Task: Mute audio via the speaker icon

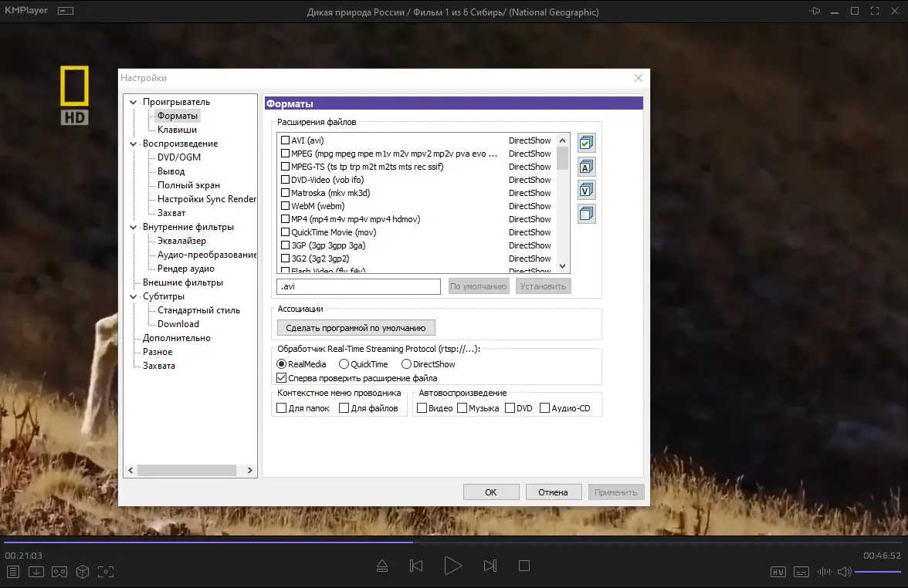Action: (x=843, y=572)
